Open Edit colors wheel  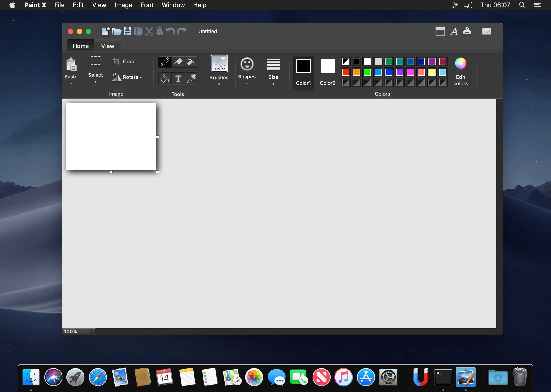coord(460,64)
